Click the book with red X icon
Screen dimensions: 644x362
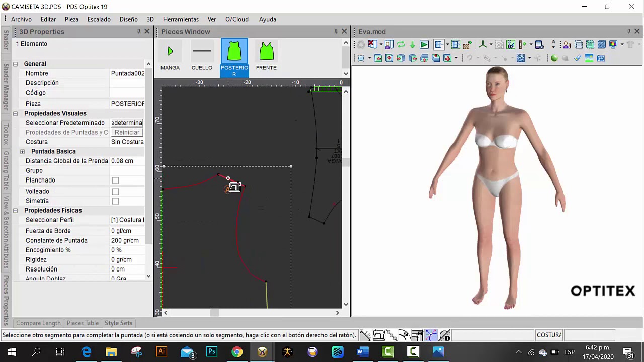pos(373,45)
